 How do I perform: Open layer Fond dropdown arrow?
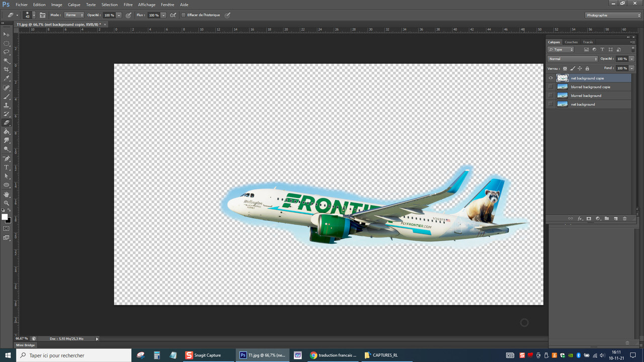pos(631,68)
